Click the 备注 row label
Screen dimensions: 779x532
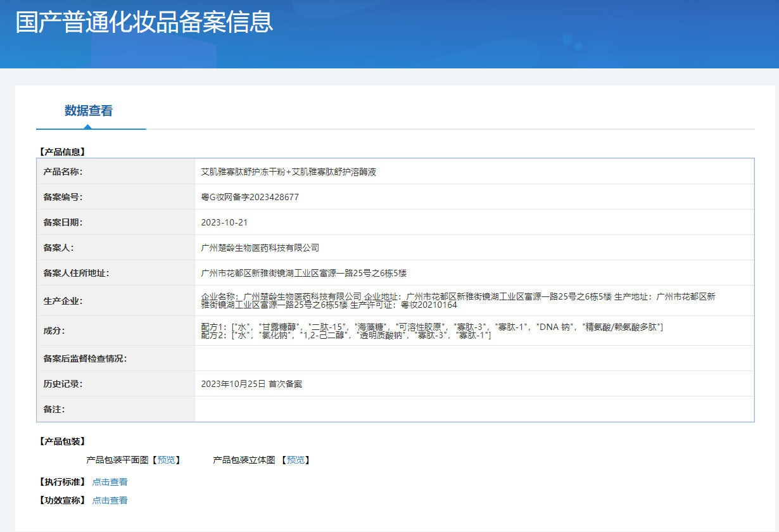(54, 409)
